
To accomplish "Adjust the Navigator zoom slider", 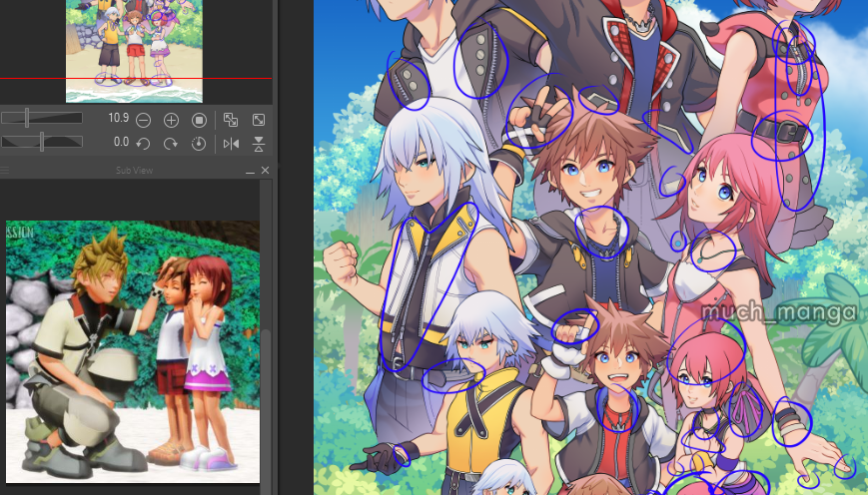I will (x=42, y=117).
